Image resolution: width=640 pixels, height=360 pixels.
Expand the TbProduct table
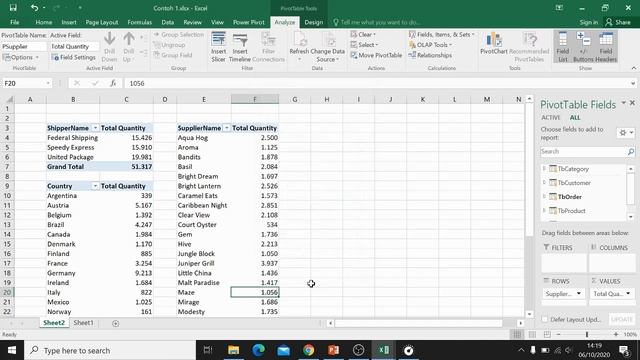[544, 211]
